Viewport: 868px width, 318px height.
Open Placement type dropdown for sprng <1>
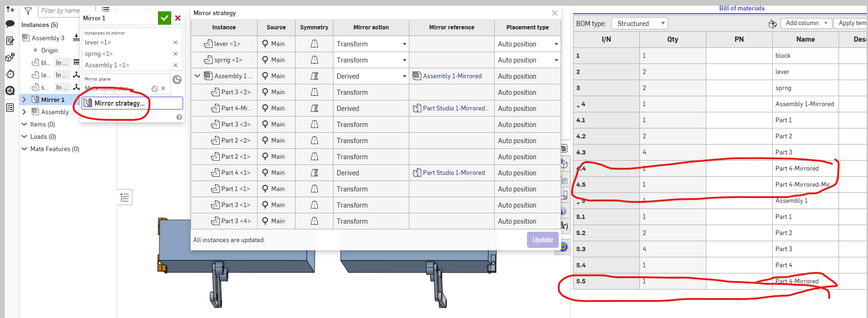556,60
